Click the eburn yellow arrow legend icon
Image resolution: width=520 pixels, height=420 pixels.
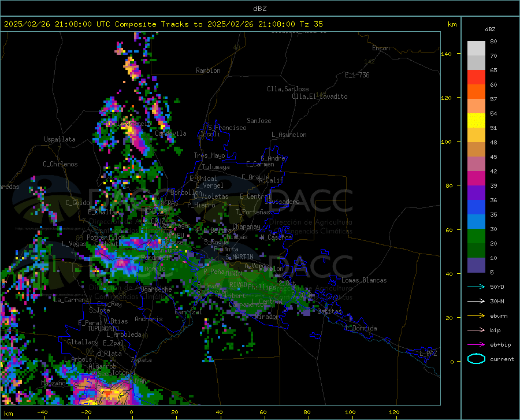[x=476, y=316]
